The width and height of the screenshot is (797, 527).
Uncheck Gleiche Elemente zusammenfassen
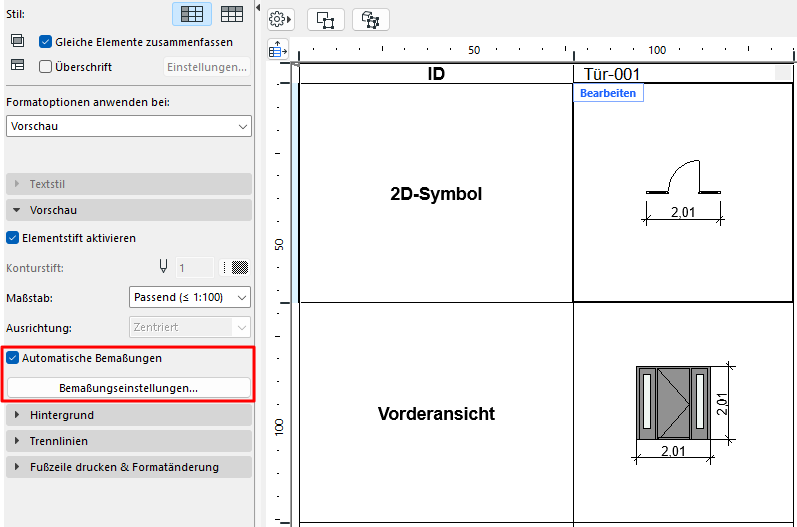pyautogui.click(x=45, y=42)
